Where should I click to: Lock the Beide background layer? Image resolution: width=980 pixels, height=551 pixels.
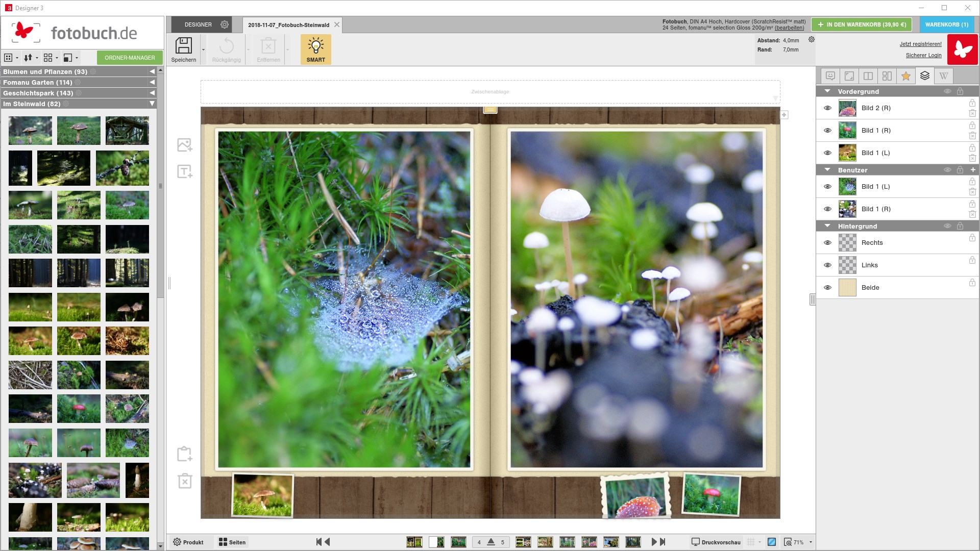click(x=972, y=283)
